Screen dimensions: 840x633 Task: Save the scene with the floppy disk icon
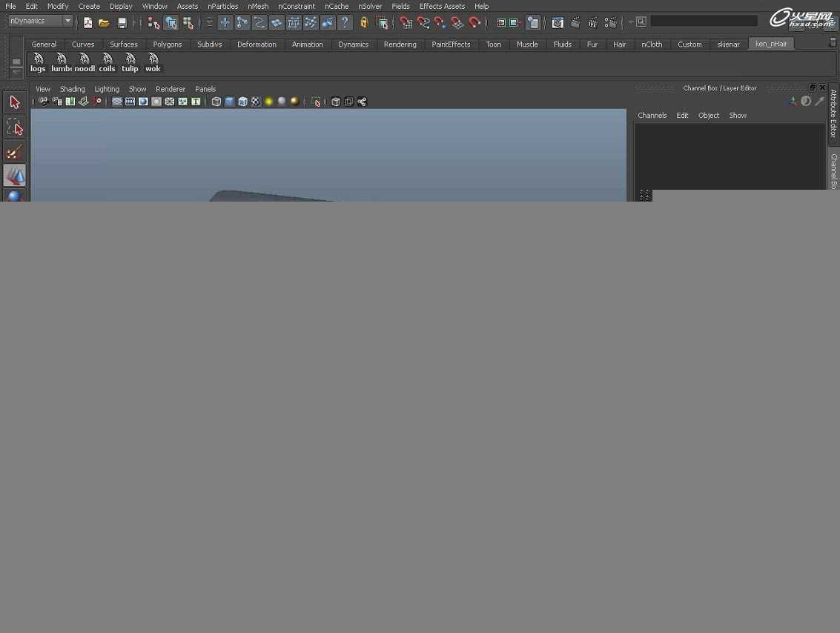(x=122, y=22)
